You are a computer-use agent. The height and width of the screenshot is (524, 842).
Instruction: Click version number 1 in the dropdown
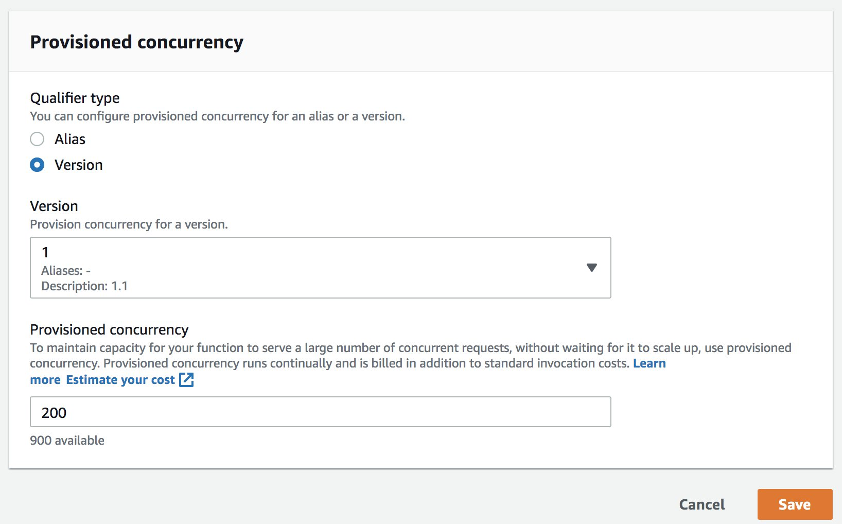(46, 253)
